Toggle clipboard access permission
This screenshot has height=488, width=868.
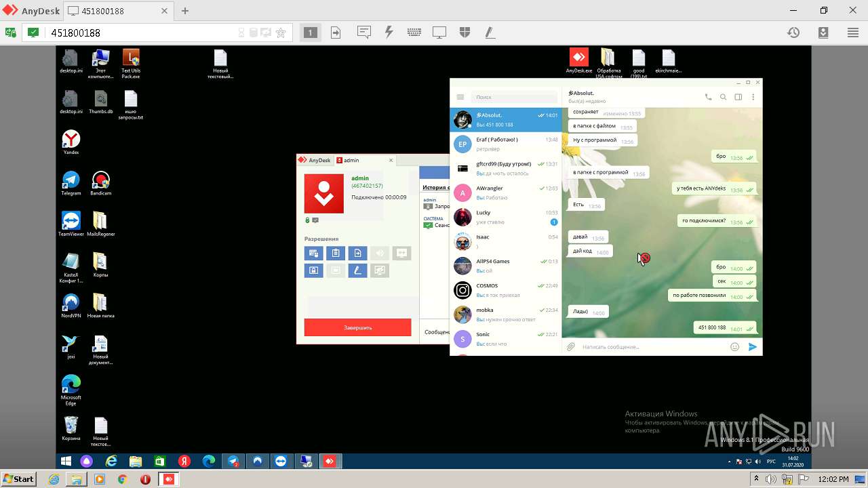tap(336, 253)
